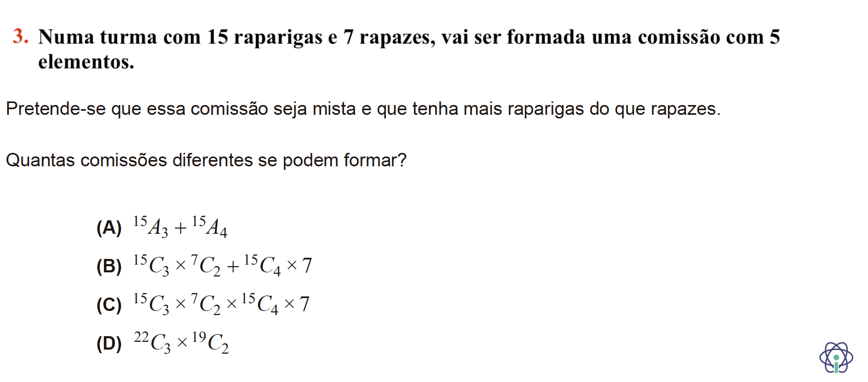The image size is (868, 382).
Task: Click the sentence beginning "Pretende-se que essa"
Action: [x=363, y=109]
